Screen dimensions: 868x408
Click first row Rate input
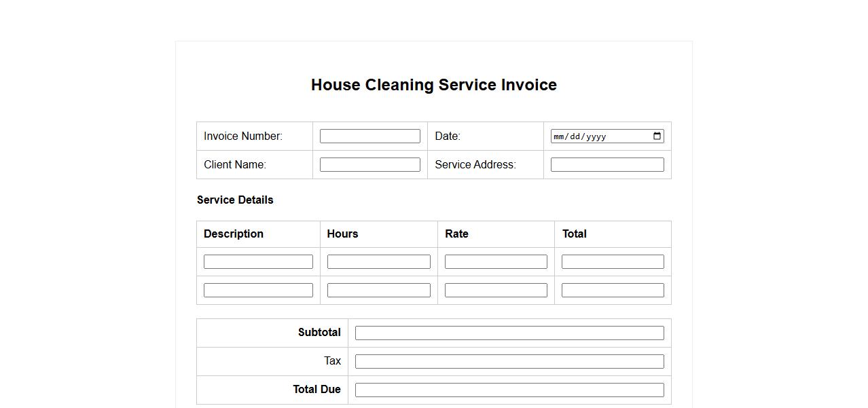point(496,262)
